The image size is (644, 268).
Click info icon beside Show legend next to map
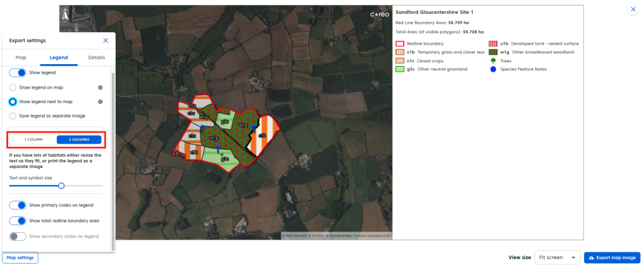coord(101,101)
